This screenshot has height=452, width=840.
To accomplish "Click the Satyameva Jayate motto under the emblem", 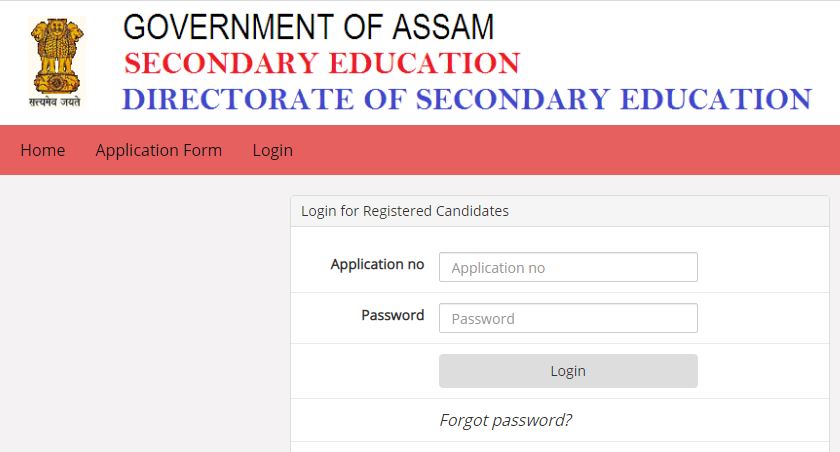I will 56,100.
